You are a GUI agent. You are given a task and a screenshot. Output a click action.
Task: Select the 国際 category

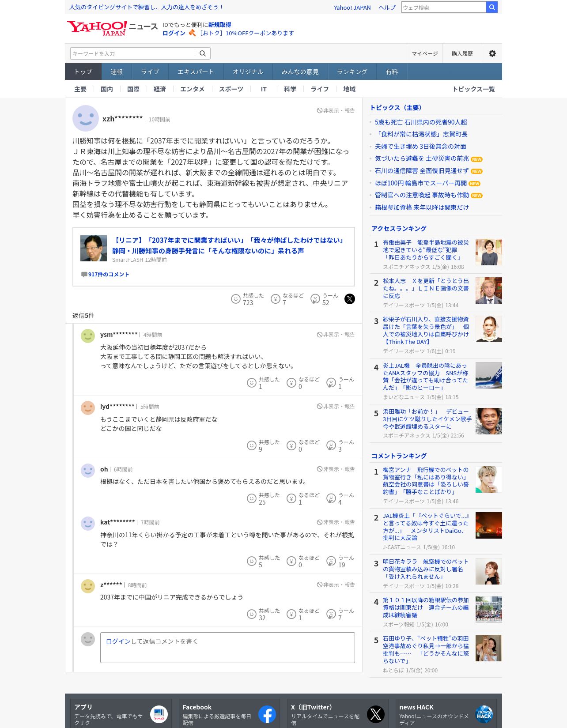[133, 89]
